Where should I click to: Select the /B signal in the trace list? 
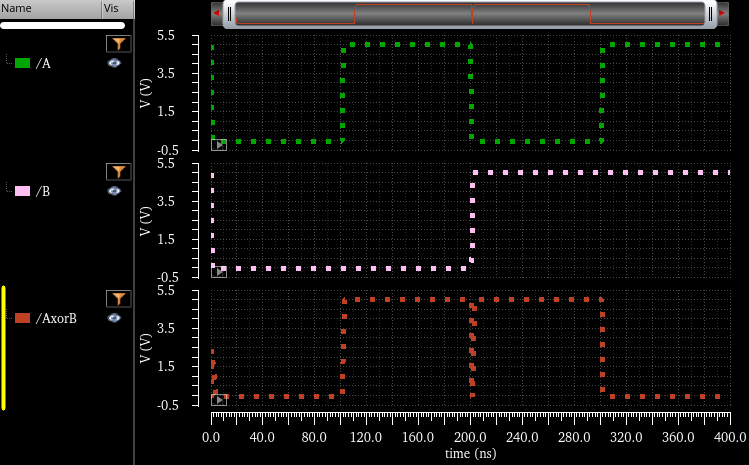pyautogui.click(x=43, y=191)
